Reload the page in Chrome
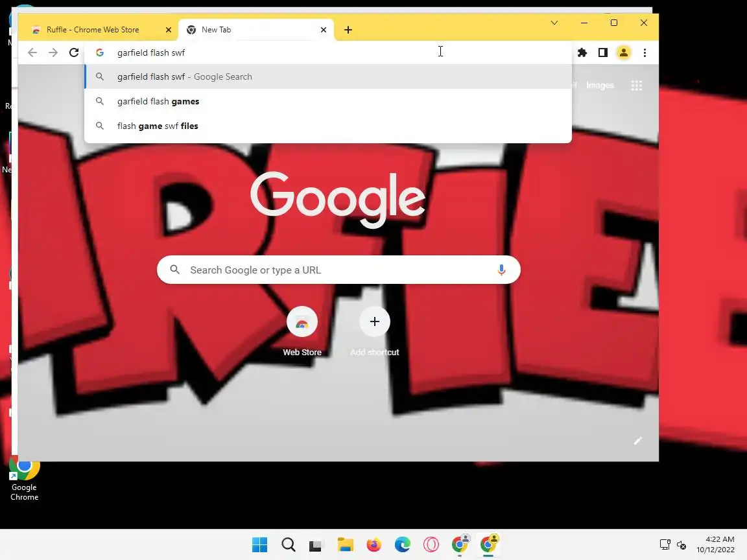 74,52
